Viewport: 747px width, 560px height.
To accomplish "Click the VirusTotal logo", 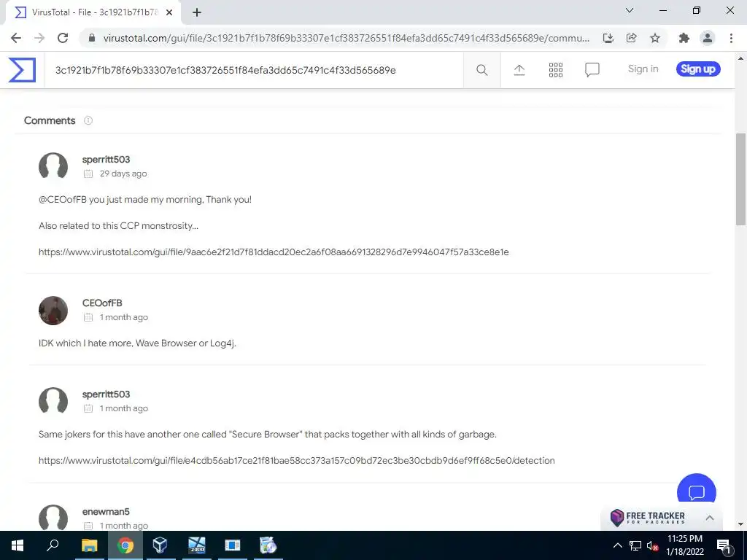I will click(x=22, y=70).
